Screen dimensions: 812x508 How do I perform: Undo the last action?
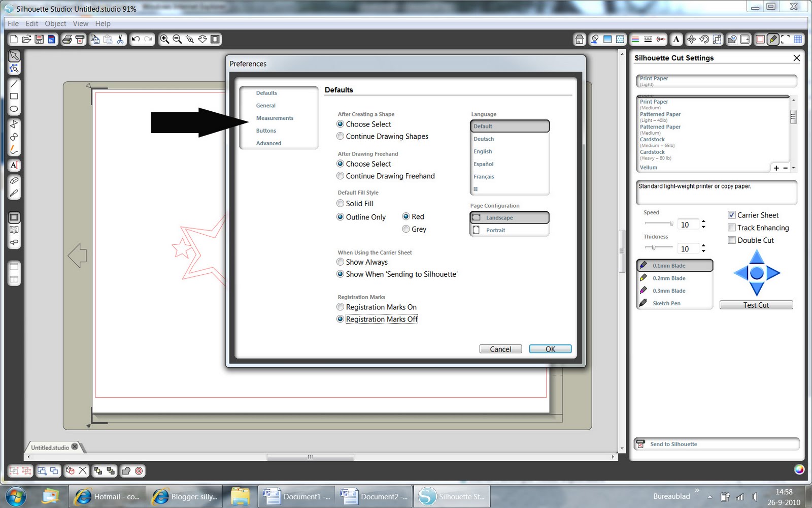pyautogui.click(x=136, y=39)
